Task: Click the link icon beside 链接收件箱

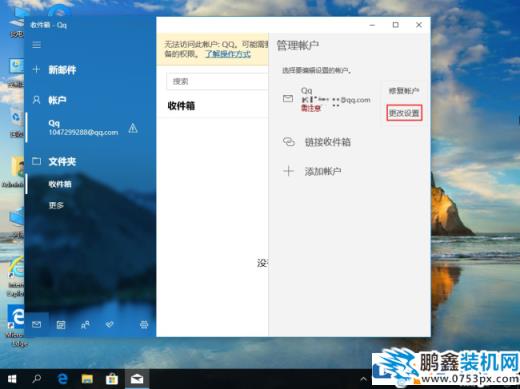Action: pos(289,142)
